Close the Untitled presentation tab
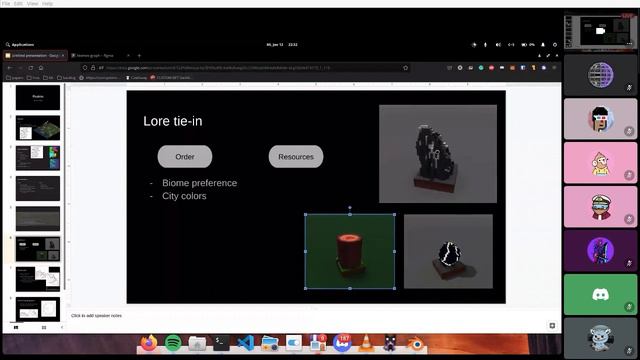 click(x=63, y=56)
